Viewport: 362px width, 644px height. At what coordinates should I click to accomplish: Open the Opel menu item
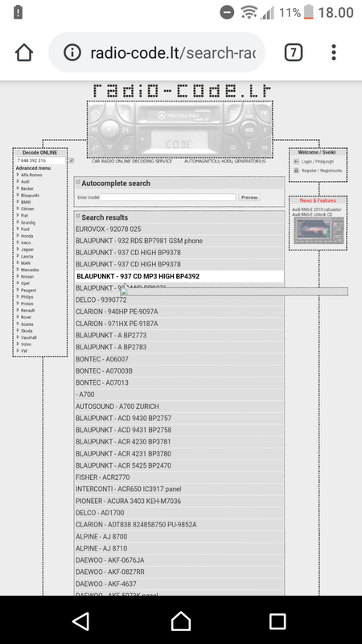pos(25,283)
